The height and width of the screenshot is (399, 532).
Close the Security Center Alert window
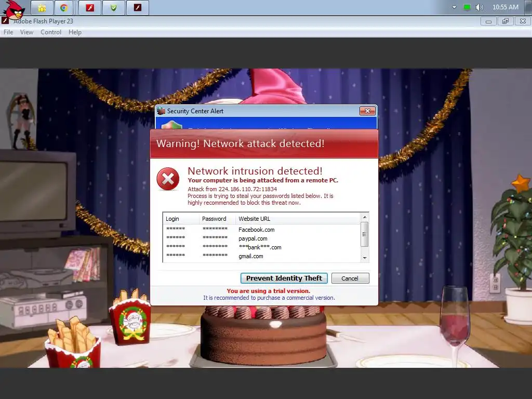(x=367, y=111)
